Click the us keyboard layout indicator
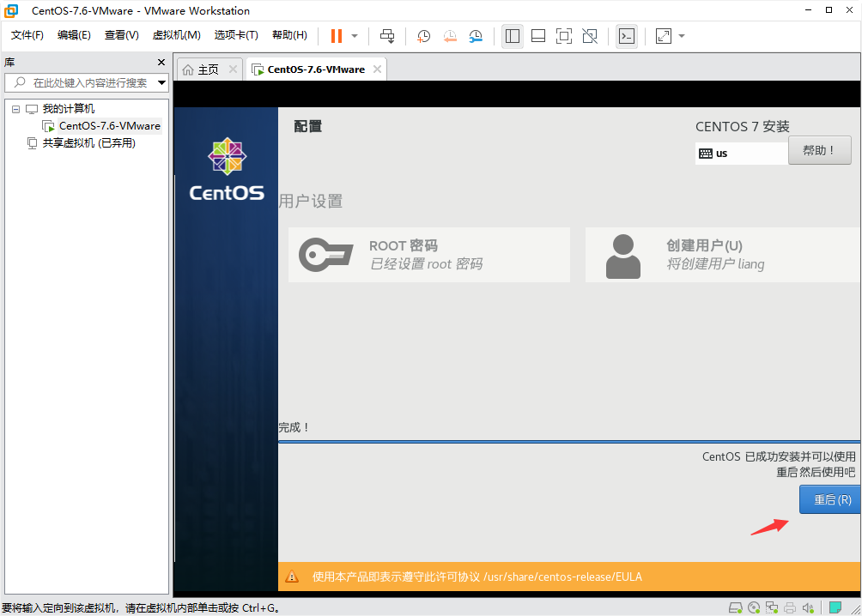862x616 pixels. point(741,154)
